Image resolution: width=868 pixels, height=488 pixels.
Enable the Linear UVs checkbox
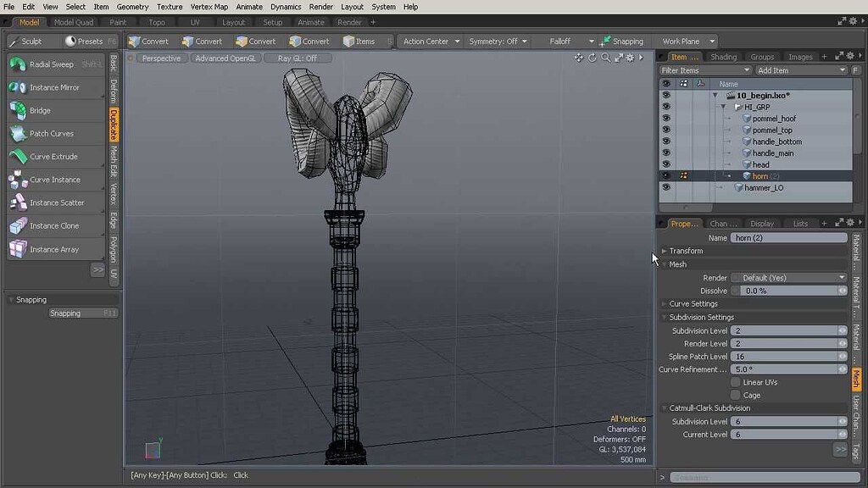[x=735, y=381]
